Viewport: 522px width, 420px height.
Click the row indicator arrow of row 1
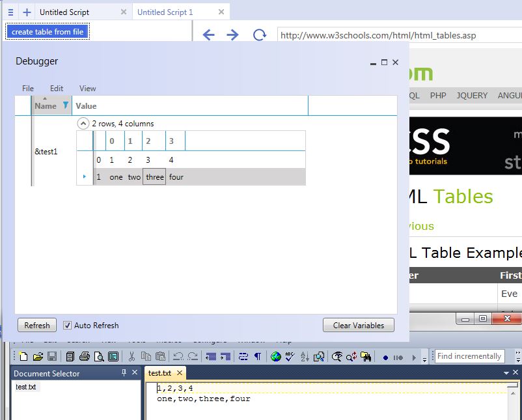[x=84, y=176]
